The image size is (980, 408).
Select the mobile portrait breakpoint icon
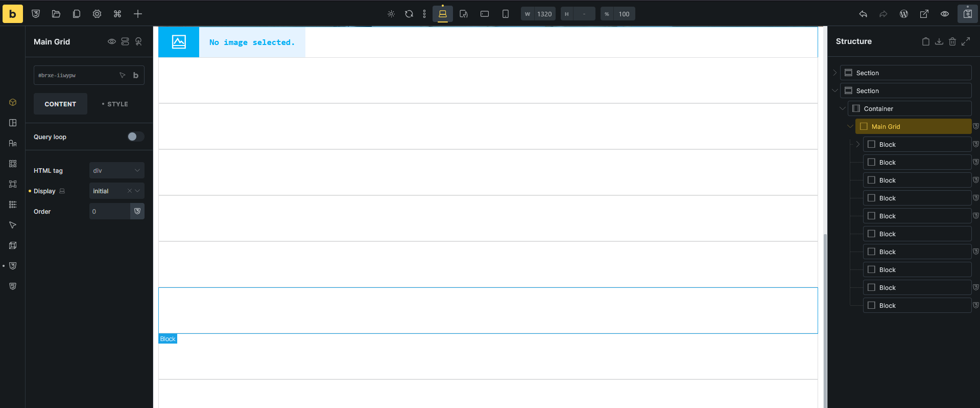click(x=506, y=14)
